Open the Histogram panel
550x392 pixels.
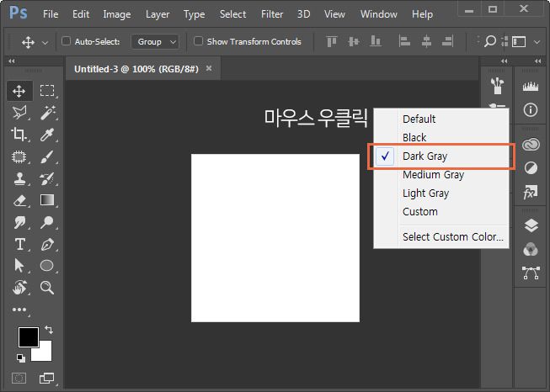[531, 86]
